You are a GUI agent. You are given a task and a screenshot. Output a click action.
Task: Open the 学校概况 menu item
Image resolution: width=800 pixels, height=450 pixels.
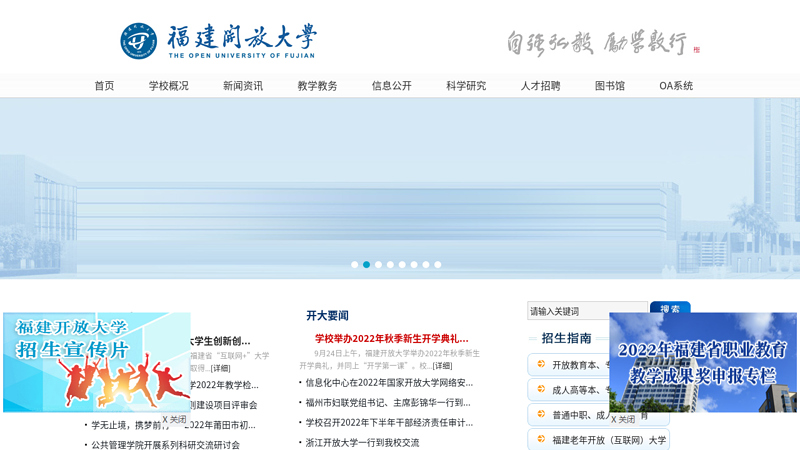(169, 86)
